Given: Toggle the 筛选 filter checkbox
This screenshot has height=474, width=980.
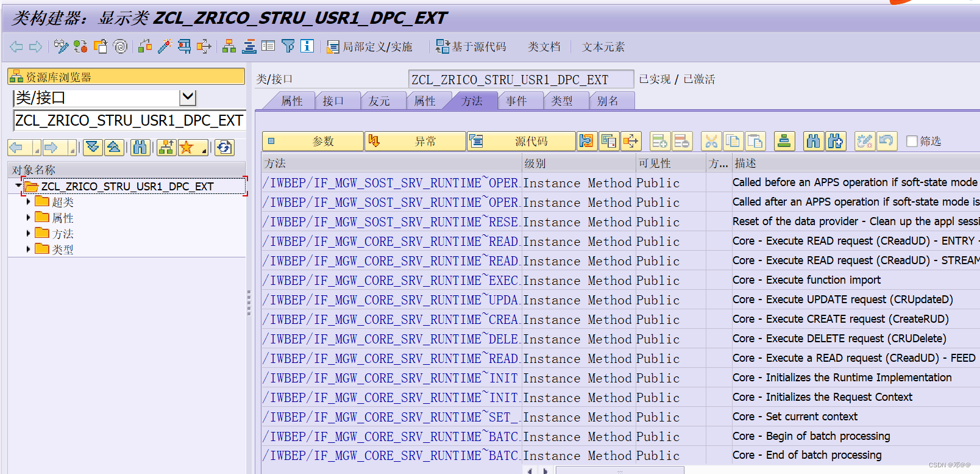Looking at the screenshot, I should [912, 142].
